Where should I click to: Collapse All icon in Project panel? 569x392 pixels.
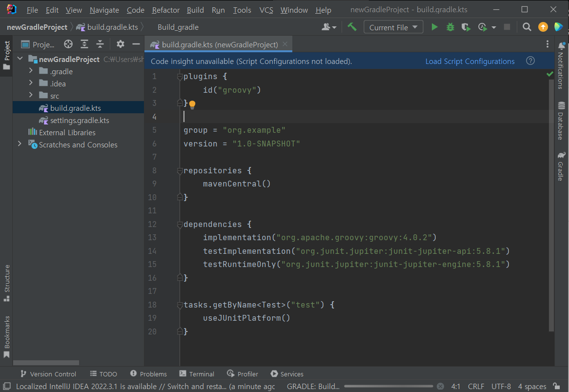pyautogui.click(x=100, y=44)
